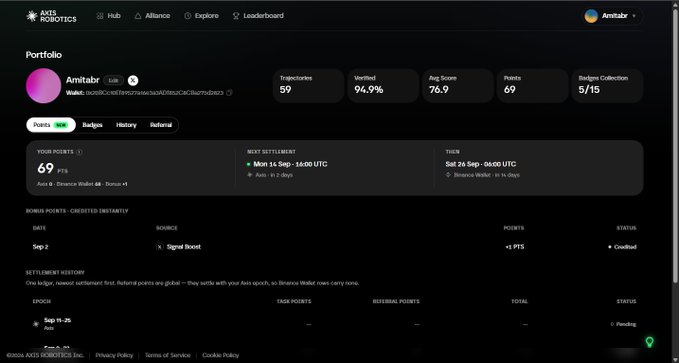The image size is (679, 363).
Task: Click the X social account icon
Action: click(x=133, y=80)
